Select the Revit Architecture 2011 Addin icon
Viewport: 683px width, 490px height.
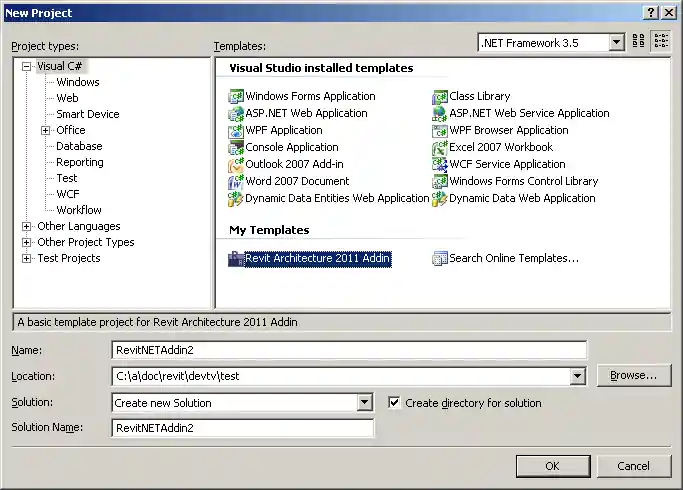click(236, 258)
